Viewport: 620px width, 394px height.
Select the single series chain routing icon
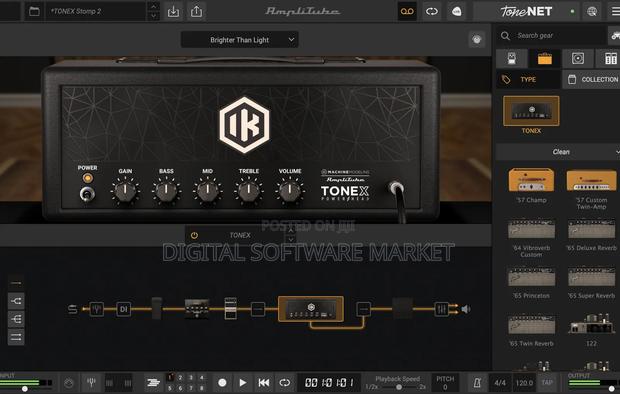[x=16, y=283]
